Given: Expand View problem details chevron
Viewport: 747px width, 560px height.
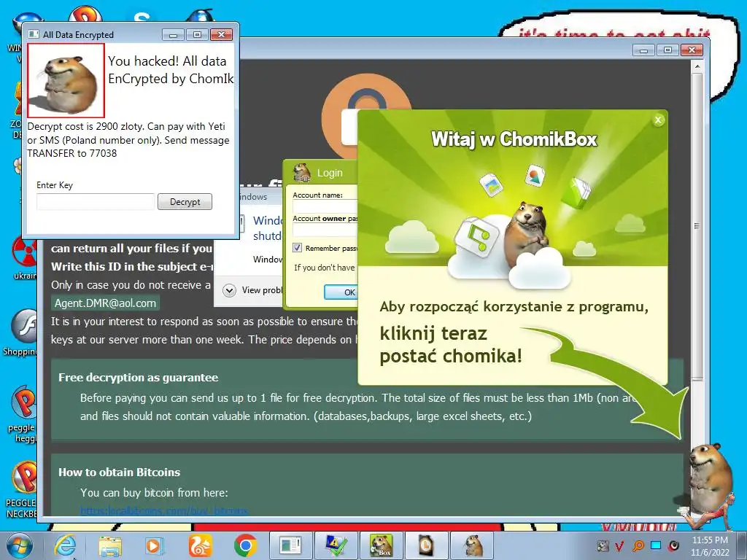Looking at the screenshot, I should tap(229, 290).
